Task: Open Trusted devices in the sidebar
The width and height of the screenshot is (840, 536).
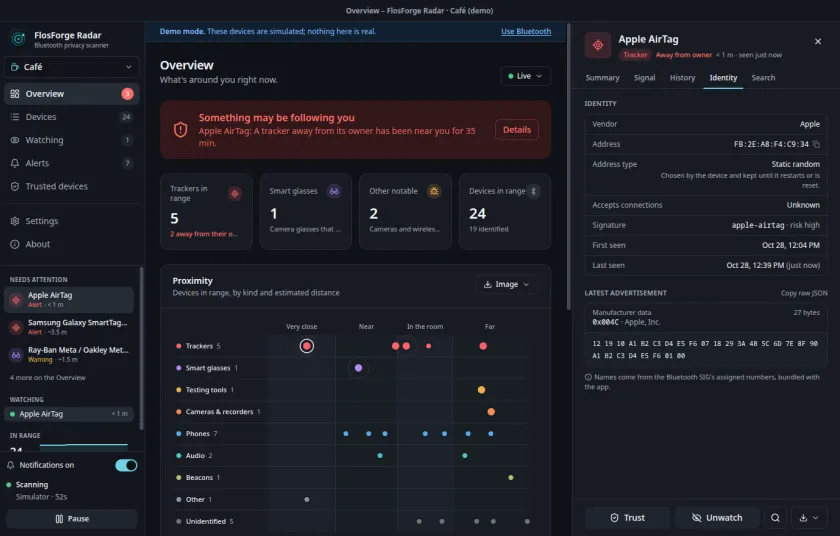Action: (x=72, y=186)
